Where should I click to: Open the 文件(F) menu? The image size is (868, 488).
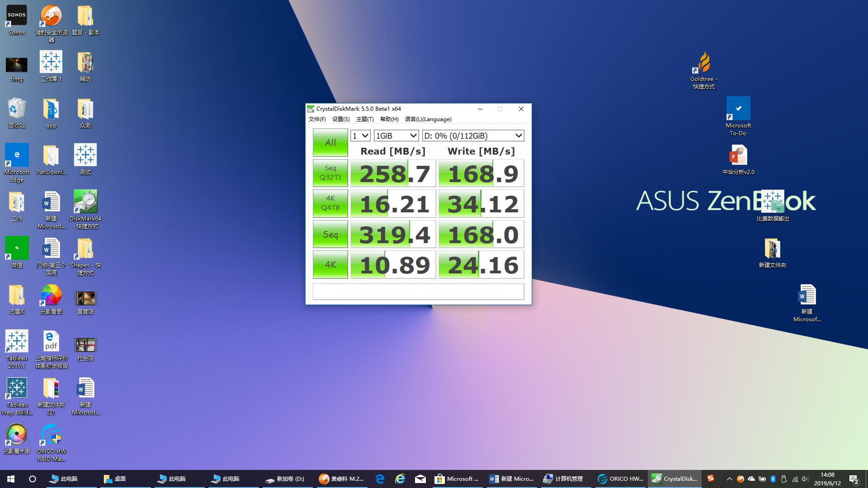pos(317,119)
